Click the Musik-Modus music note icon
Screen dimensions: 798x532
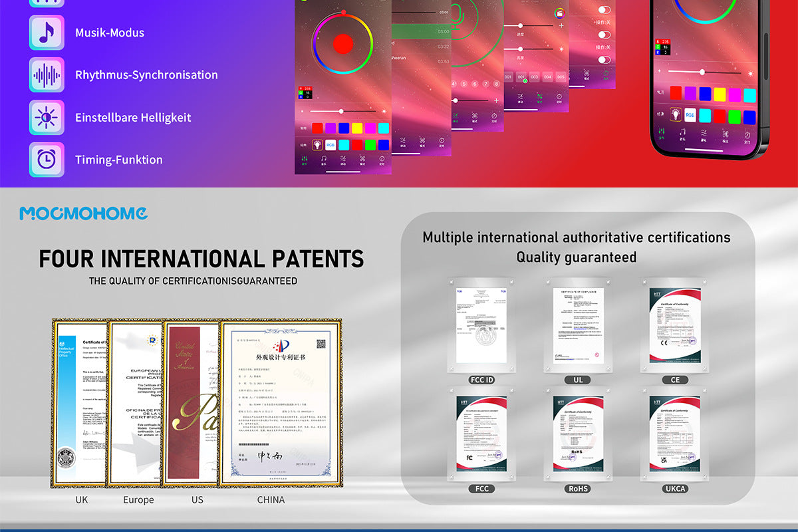click(x=47, y=33)
